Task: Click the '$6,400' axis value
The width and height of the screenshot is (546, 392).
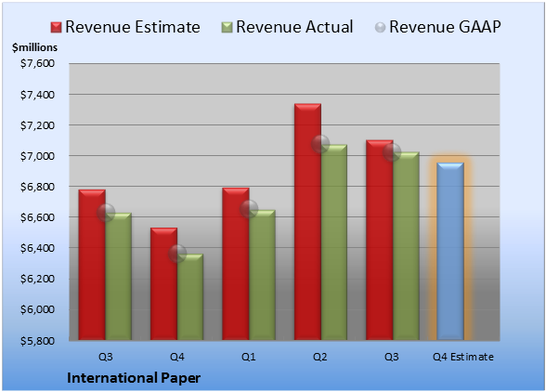Action: click(37, 248)
